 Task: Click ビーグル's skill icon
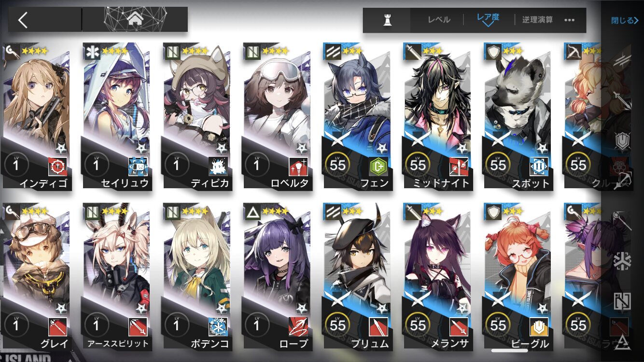(x=539, y=327)
